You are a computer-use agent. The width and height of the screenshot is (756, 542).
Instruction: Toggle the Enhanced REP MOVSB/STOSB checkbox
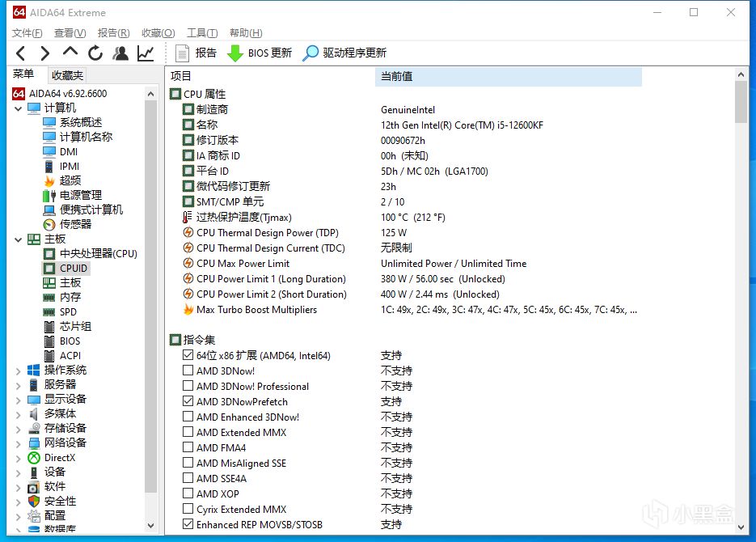tap(188, 524)
